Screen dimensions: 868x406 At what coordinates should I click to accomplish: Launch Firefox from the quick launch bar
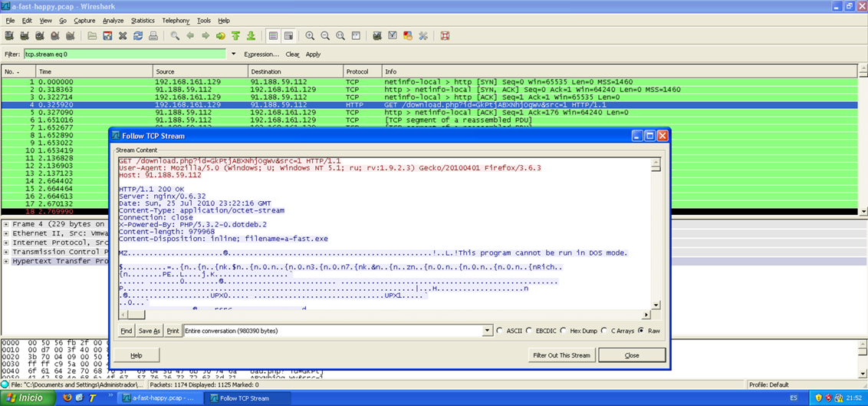point(67,398)
